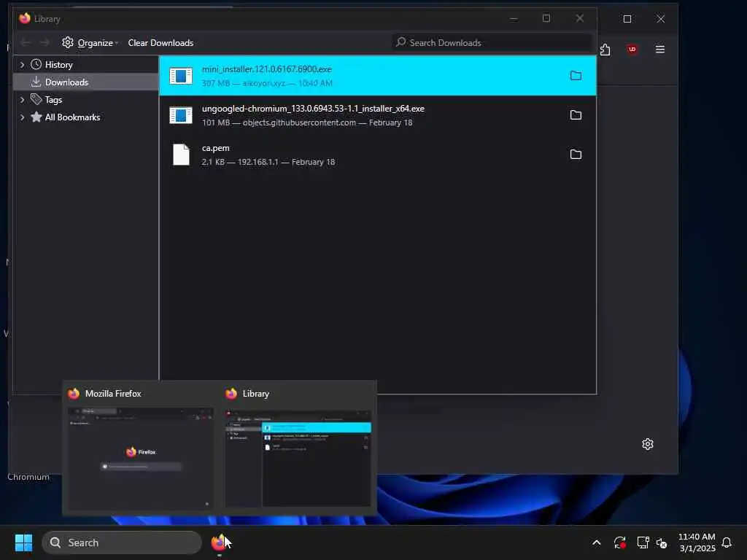Open clock showing 11:40 AM
The height and width of the screenshot is (560, 747).
click(697, 542)
